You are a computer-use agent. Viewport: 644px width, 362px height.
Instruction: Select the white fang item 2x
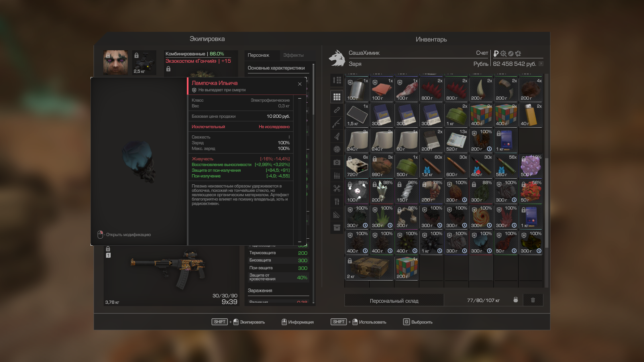(481, 89)
